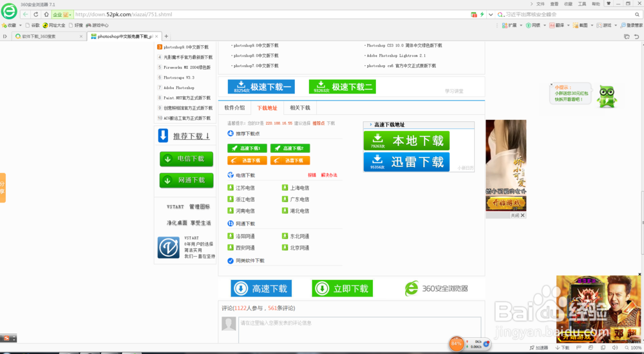Close the side ad with 关闭

518,215
